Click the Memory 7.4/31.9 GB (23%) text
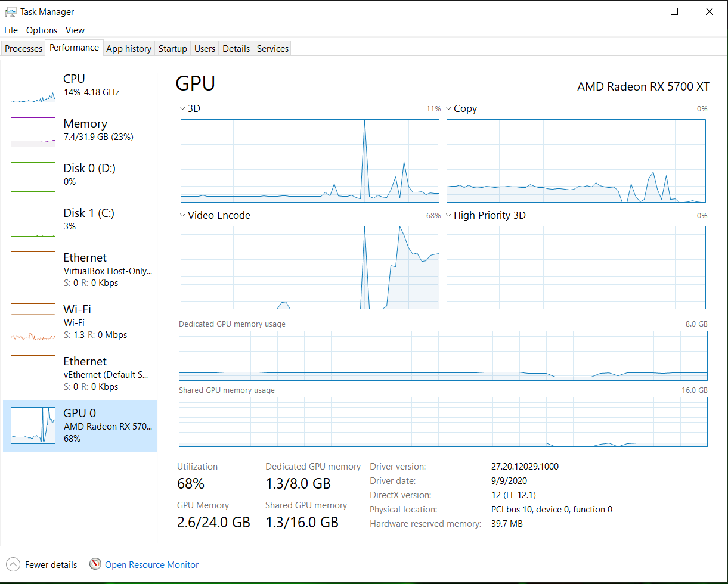This screenshot has height=584, width=728. (98, 137)
